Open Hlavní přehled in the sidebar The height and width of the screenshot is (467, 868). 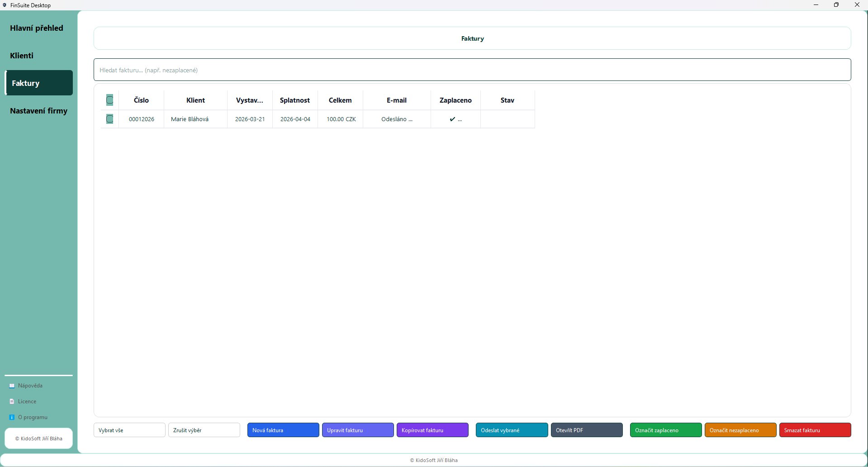click(37, 28)
